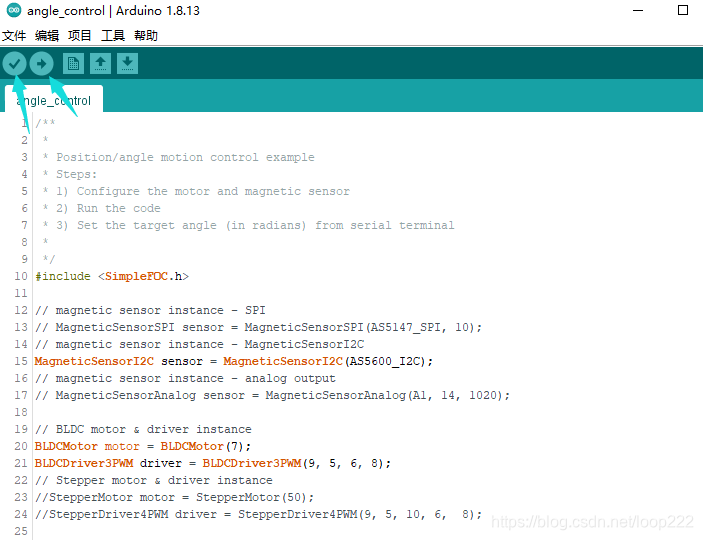
Task: Open the 编辑 menu
Action: tap(47, 35)
